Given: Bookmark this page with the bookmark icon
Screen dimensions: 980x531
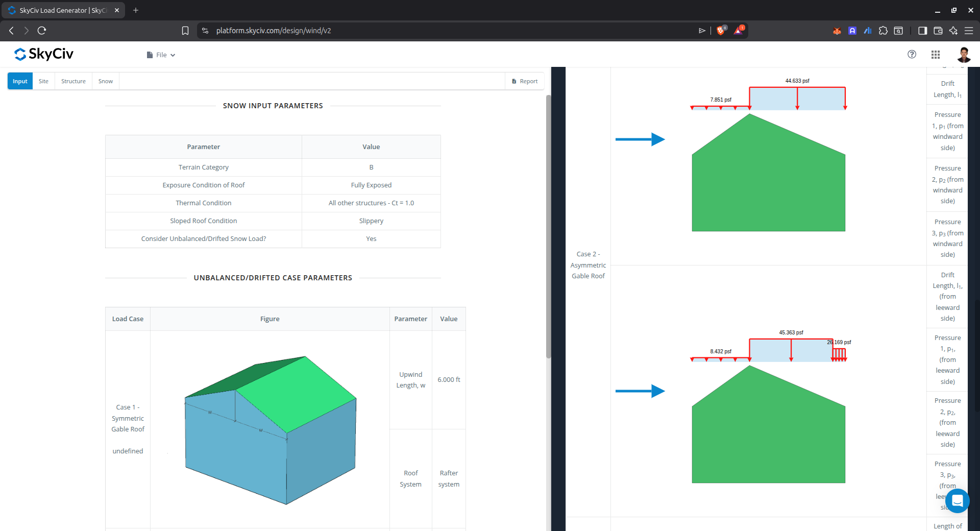Looking at the screenshot, I should 185,31.
